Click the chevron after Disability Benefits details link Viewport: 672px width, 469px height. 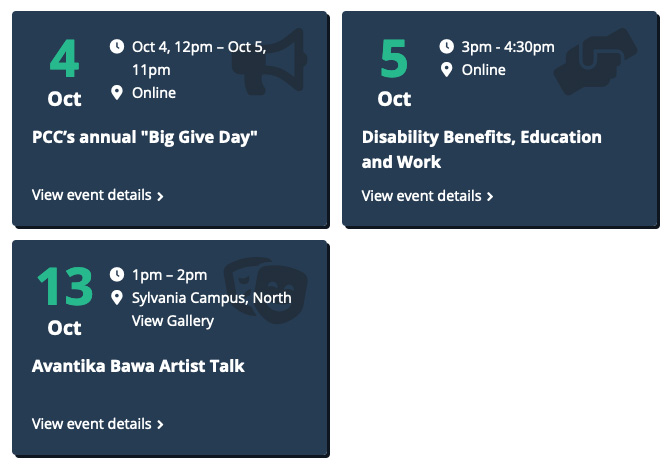[490, 197]
